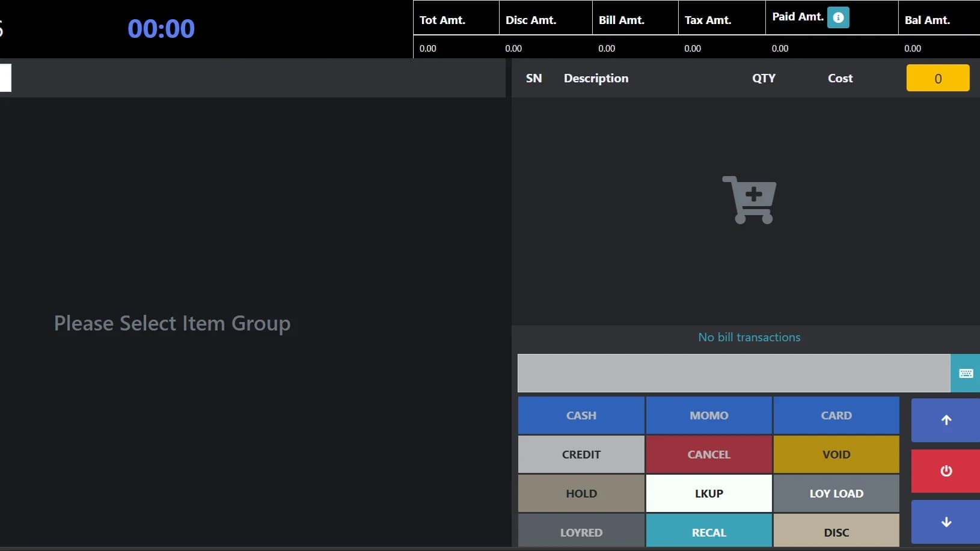Apply a discount with DISC
The image size is (980, 551).
(836, 532)
